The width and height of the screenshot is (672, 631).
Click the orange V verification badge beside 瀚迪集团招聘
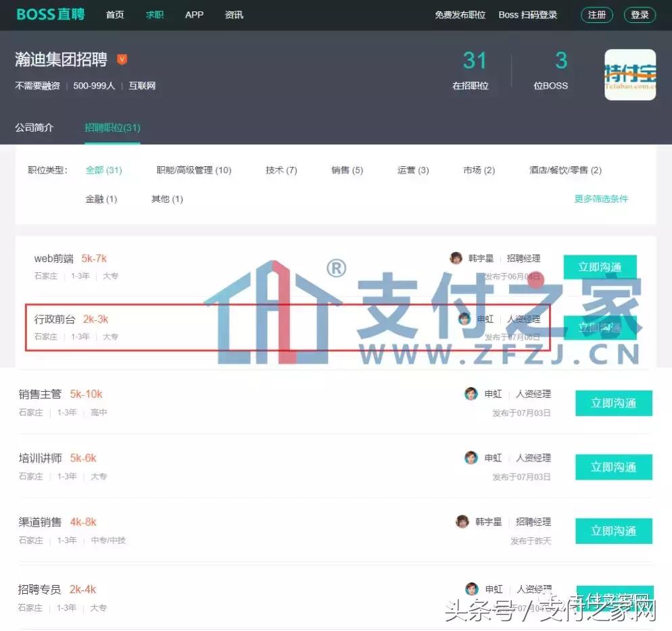tap(122, 59)
